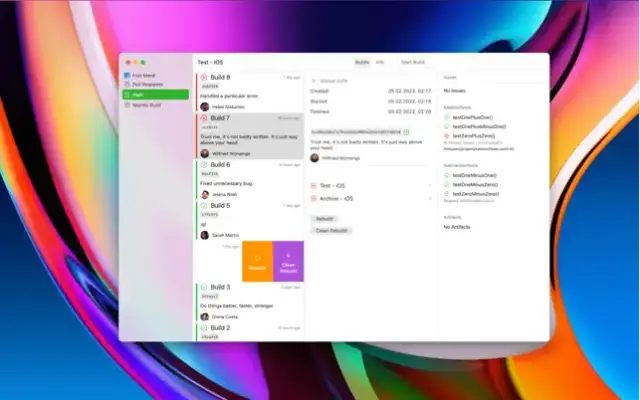The width and height of the screenshot is (640, 400).
Task: Click the author avatar on Build 3
Action: click(x=204, y=317)
